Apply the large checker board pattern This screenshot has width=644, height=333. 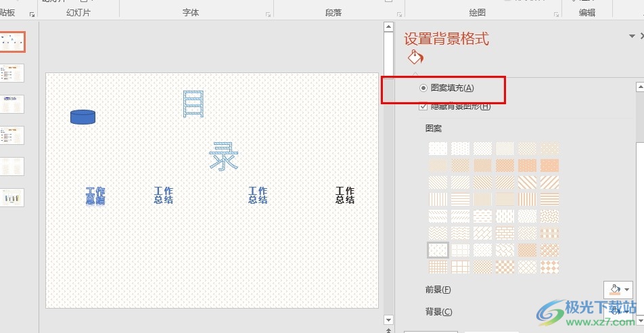[505, 267]
